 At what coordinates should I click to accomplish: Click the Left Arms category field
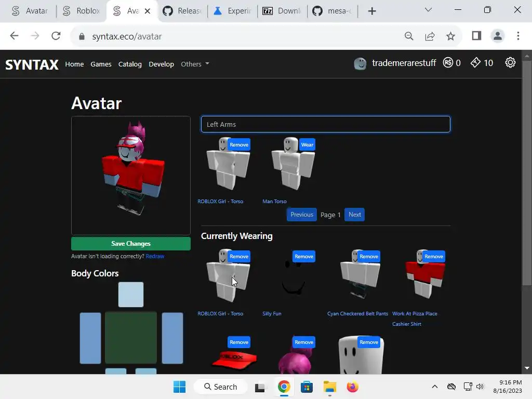tap(325, 124)
